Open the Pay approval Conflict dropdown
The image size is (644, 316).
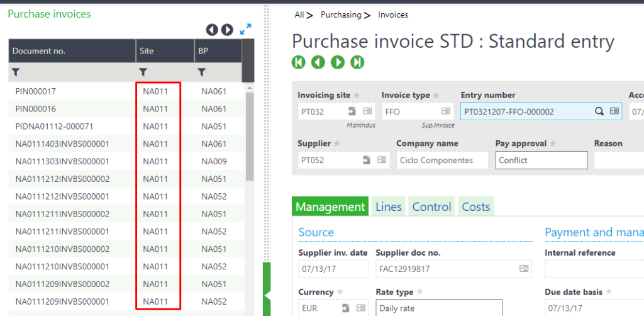click(541, 160)
